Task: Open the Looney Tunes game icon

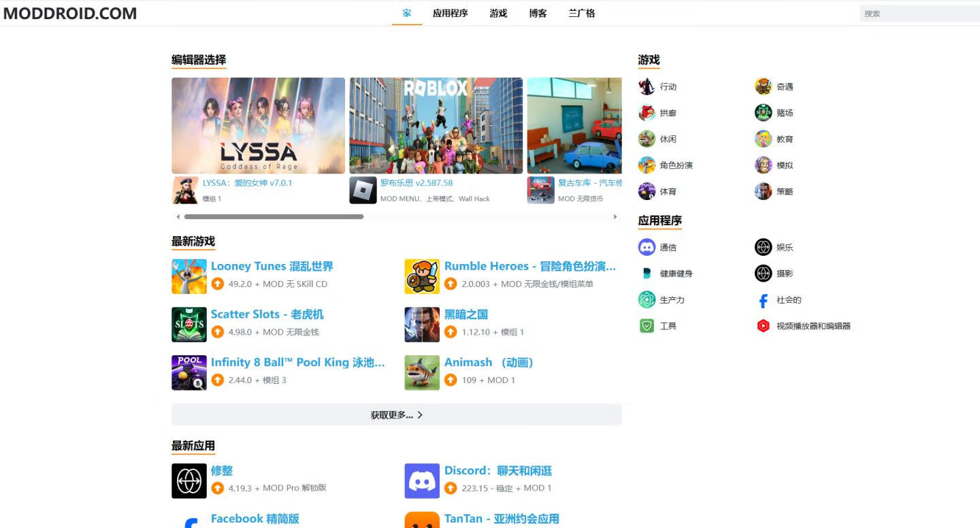Action: [189, 276]
